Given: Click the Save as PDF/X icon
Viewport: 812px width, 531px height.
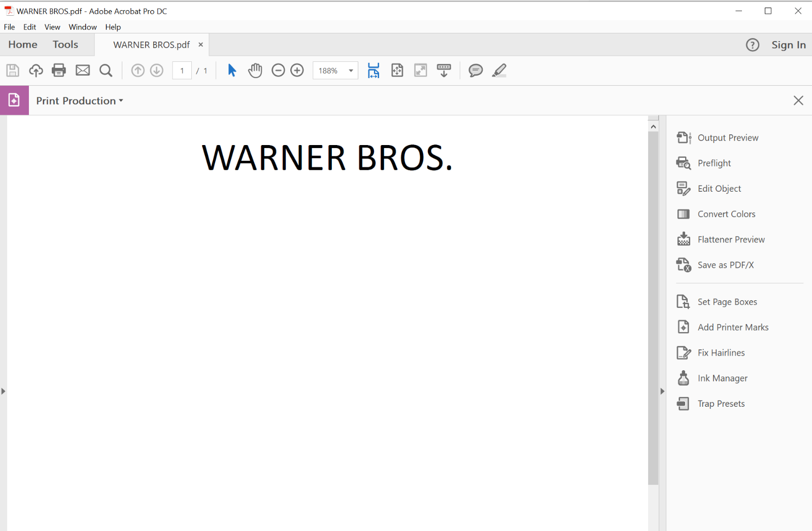Looking at the screenshot, I should click(x=684, y=265).
